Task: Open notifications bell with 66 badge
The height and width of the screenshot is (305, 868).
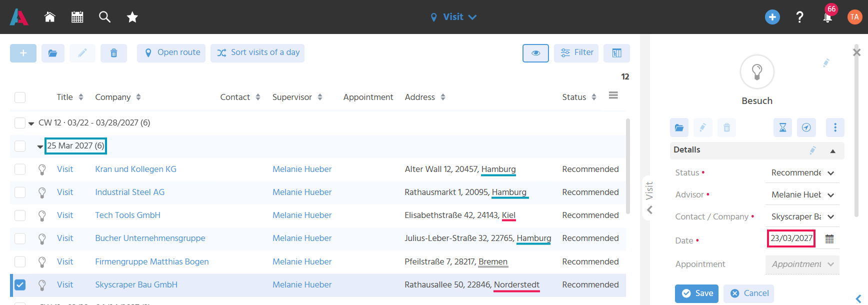Action: (828, 16)
